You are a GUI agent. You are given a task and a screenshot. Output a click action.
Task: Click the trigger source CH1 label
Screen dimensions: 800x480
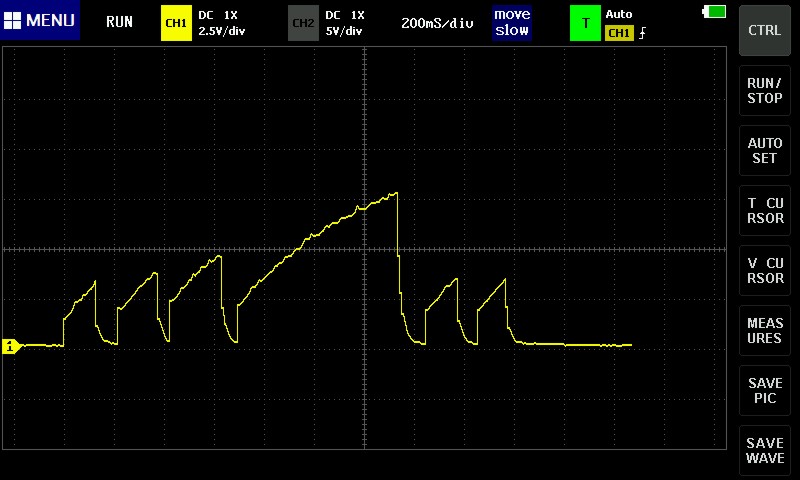(619, 33)
